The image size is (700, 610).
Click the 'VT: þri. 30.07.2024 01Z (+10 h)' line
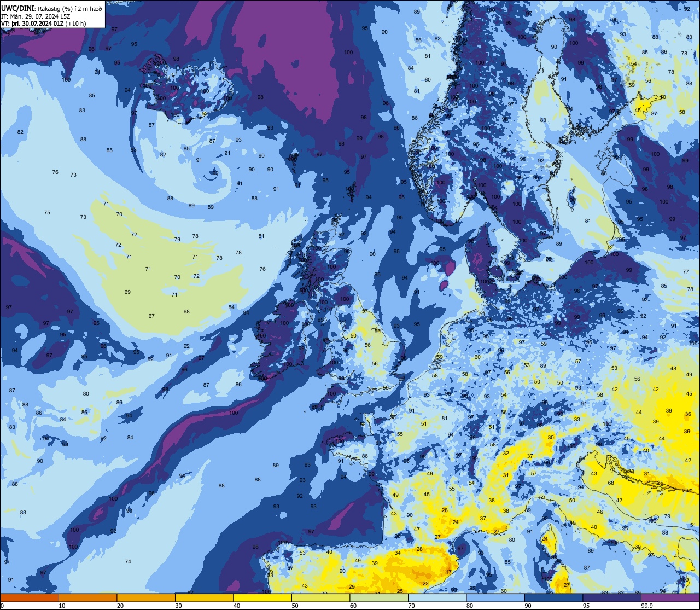43,24
